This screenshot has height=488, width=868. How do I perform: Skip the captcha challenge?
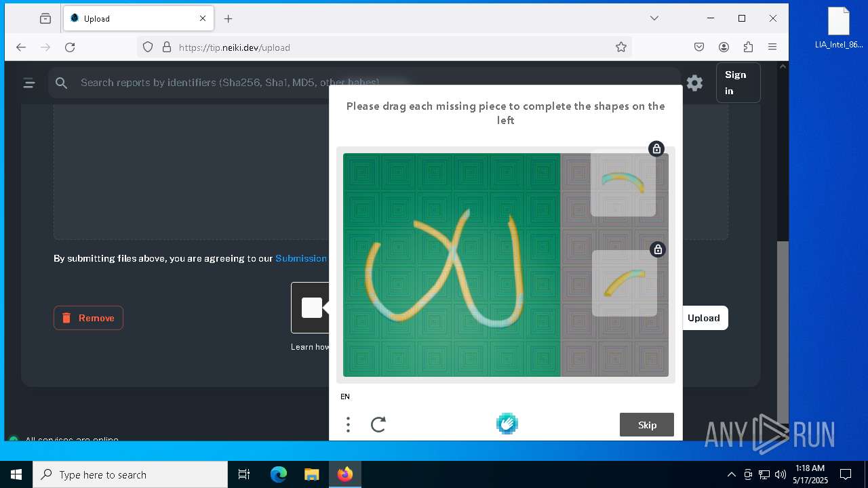647,425
